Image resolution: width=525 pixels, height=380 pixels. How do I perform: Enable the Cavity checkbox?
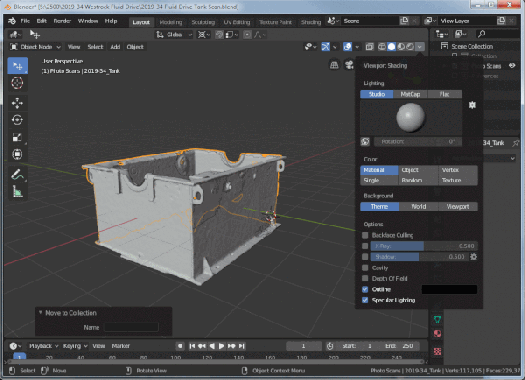pyautogui.click(x=365, y=268)
